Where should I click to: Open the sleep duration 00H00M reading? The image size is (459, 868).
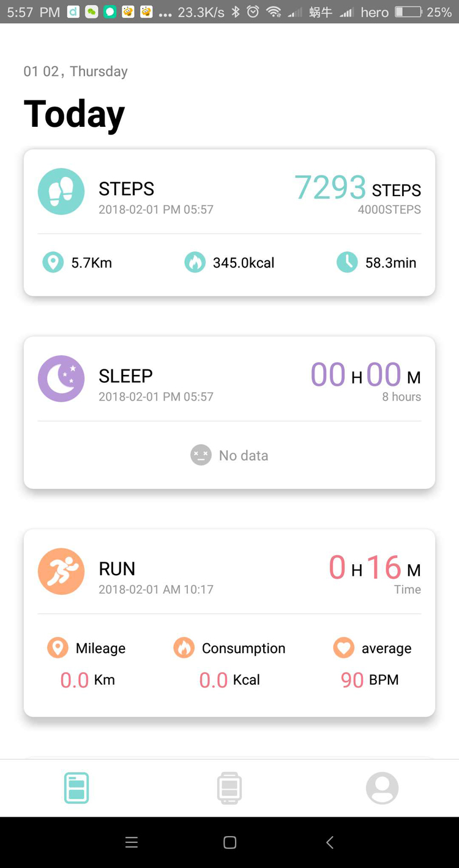click(365, 374)
